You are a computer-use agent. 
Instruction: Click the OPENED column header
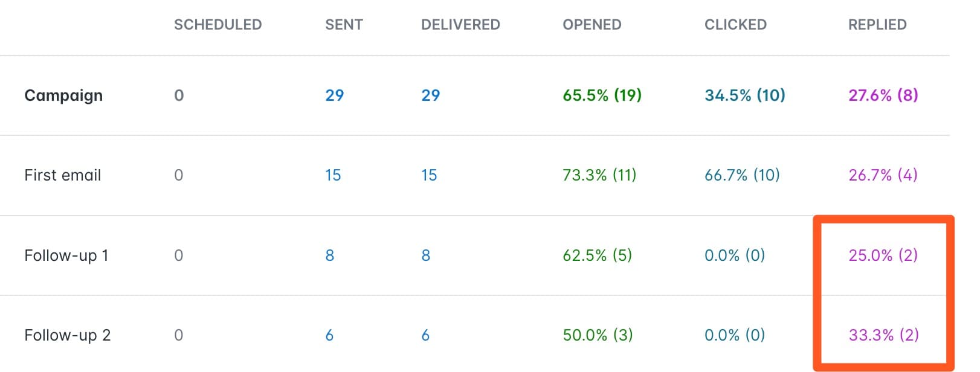[x=592, y=25]
